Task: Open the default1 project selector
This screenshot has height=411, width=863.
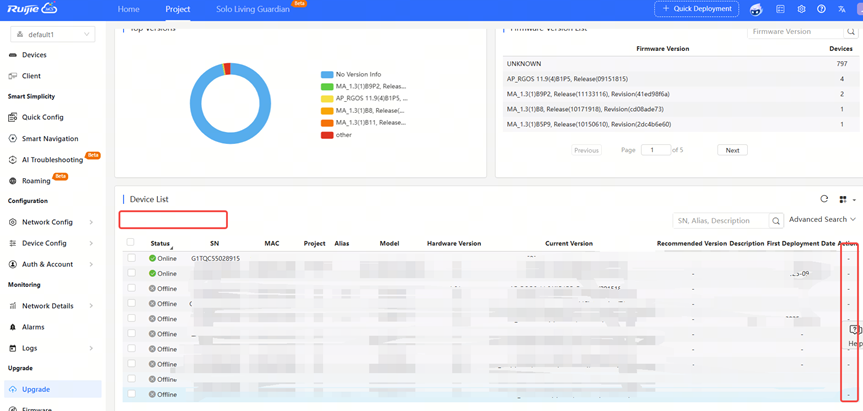Action: pyautogui.click(x=53, y=34)
